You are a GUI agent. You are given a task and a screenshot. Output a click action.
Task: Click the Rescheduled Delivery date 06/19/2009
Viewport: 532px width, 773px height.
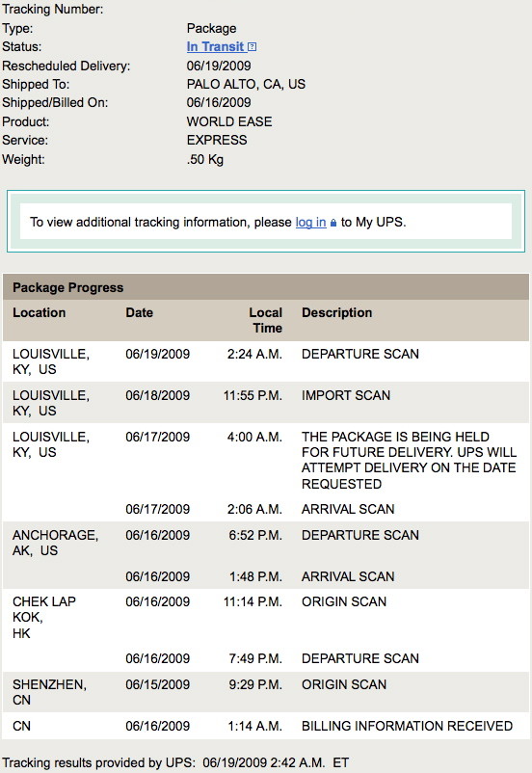click(x=219, y=66)
